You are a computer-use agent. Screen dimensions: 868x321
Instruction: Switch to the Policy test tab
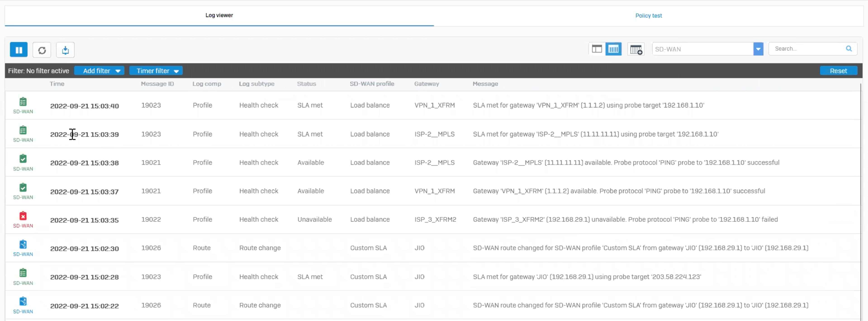click(648, 16)
